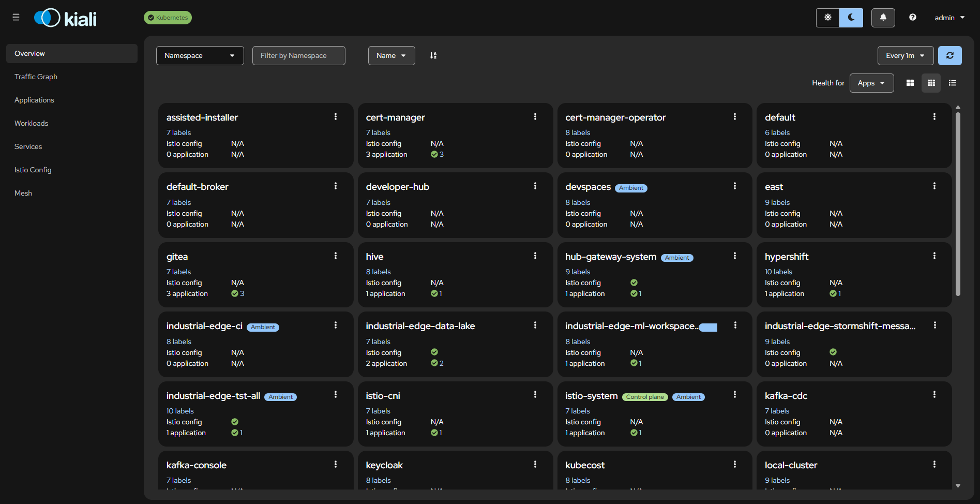Open kebab menu for east namespace
980x504 pixels.
(x=934, y=186)
